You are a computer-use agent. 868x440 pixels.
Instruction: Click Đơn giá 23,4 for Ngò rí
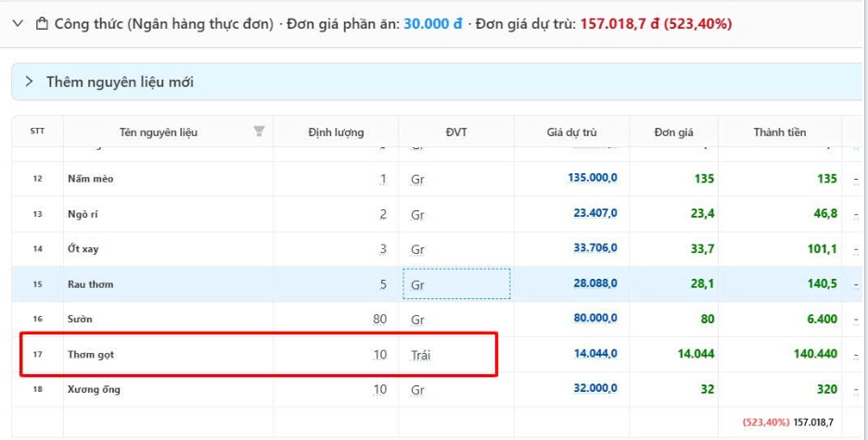(x=703, y=213)
